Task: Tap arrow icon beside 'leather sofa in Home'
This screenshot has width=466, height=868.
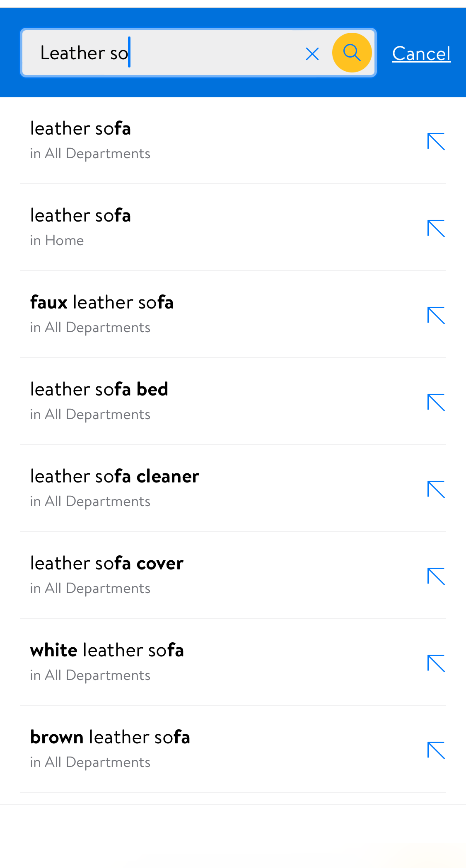Action: pyautogui.click(x=436, y=229)
